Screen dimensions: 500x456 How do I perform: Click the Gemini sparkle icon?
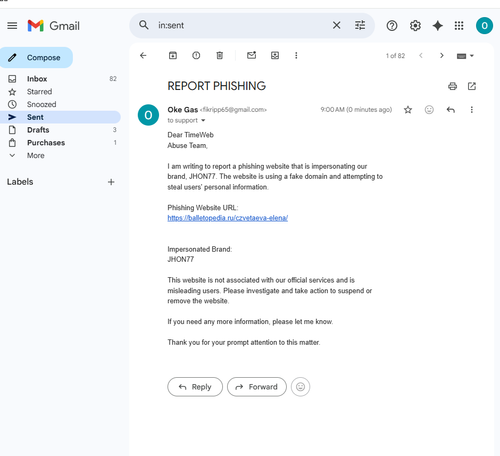point(437,26)
